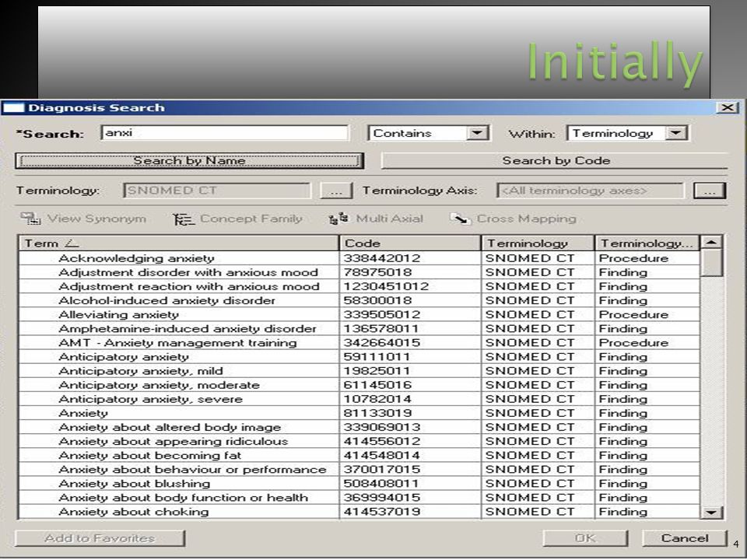747x560 pixels.
Task: Sort by the Code column header
Action: pyautogui.click(x=410, y=243)
